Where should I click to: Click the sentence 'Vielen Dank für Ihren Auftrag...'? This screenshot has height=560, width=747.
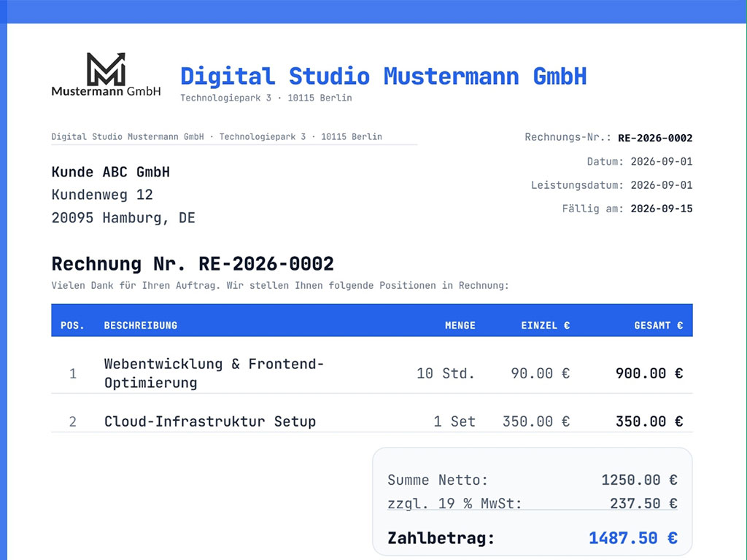click(280, 286)
